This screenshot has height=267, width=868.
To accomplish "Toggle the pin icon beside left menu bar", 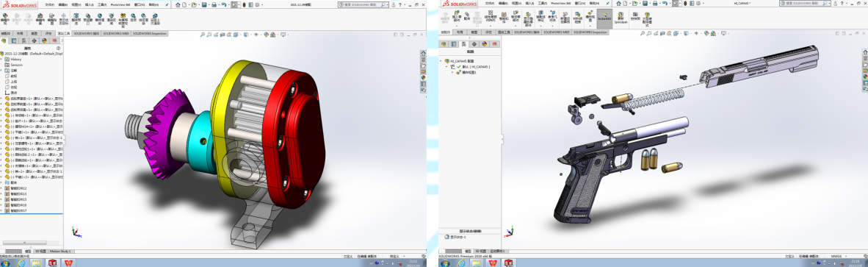I will [167, 5].
